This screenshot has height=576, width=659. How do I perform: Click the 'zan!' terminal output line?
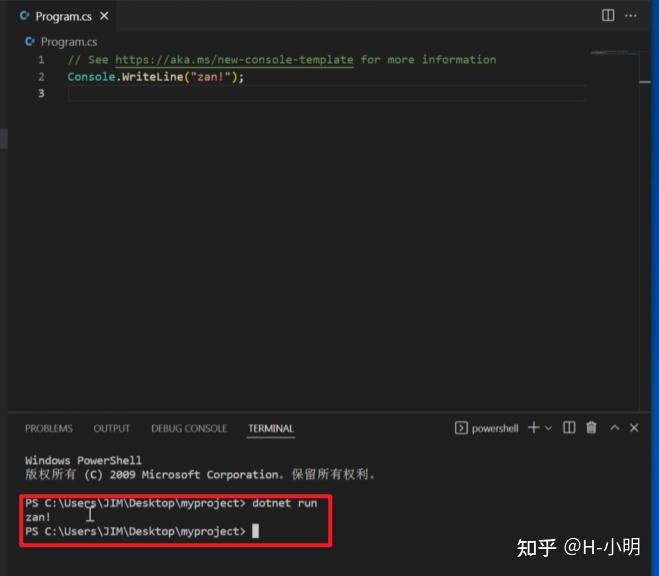(x=38, y=517)
